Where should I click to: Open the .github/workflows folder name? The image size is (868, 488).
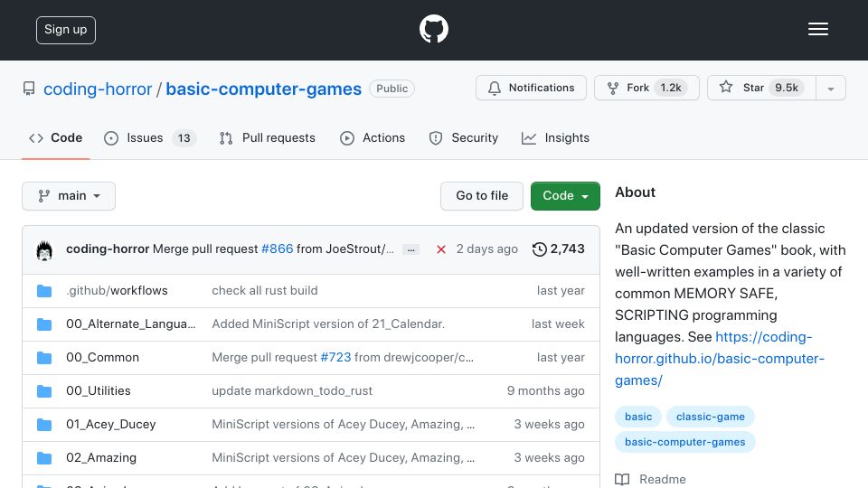click(117, 290)
